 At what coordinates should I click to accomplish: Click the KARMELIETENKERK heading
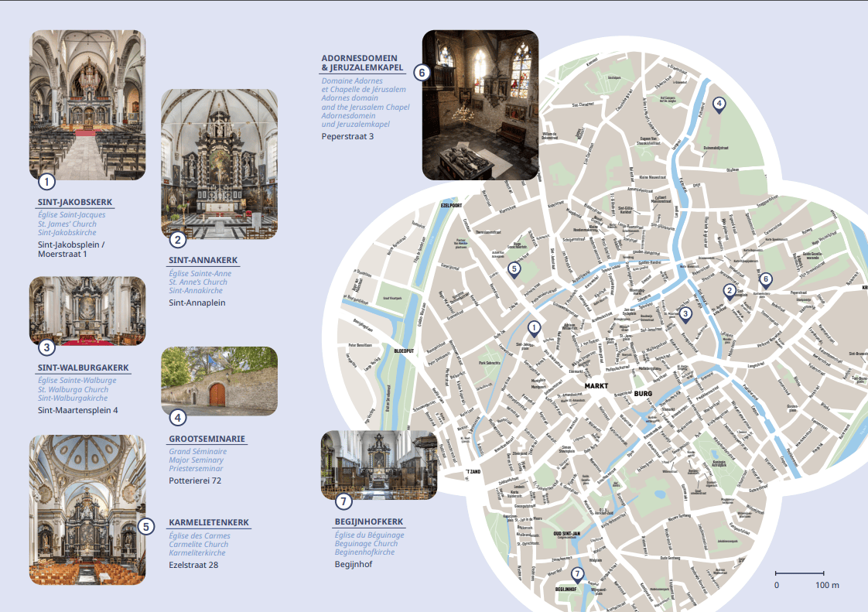(x=209, y=522)
